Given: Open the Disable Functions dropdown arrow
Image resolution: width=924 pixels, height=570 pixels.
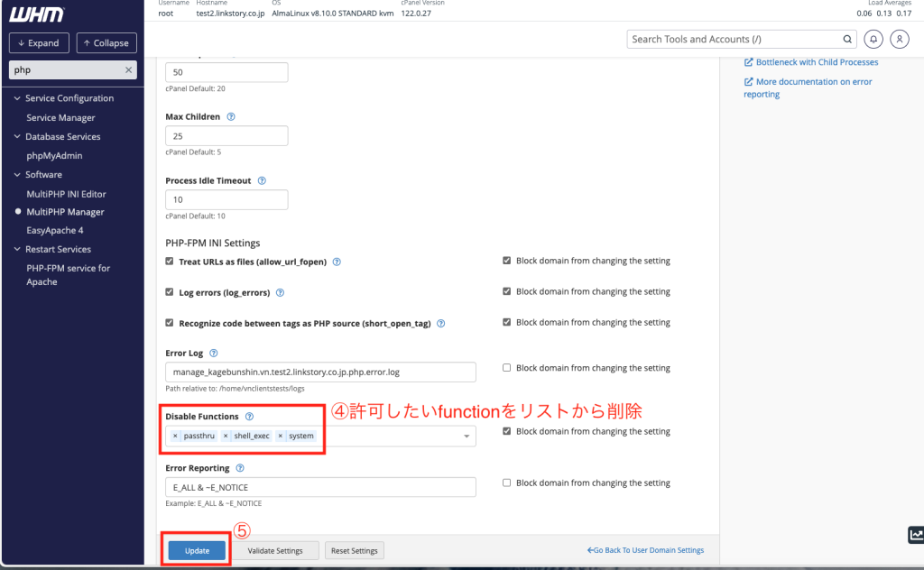Looking at the screenshot, I should point(467,437).
